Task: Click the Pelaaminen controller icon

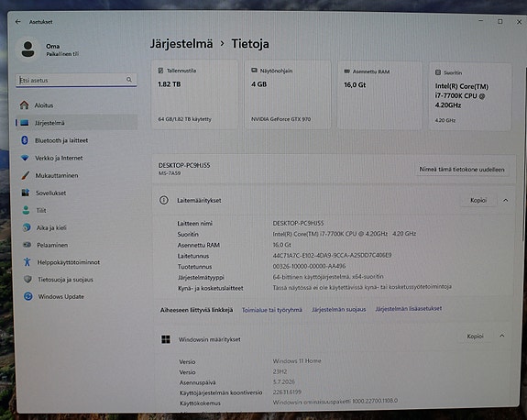Action: (27, 245)
